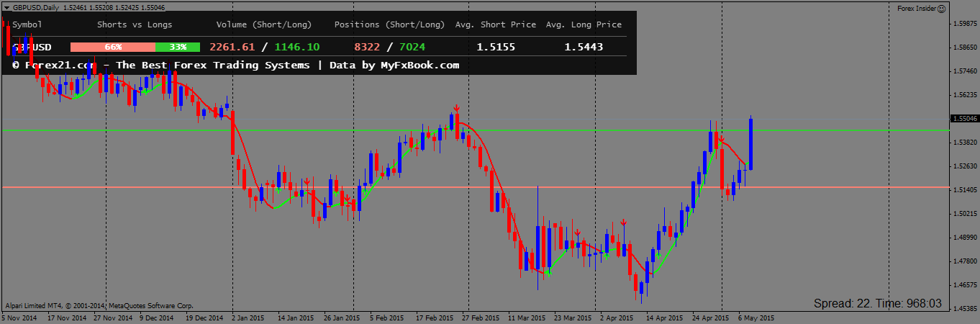Click the average short price 1.5155

point(496,47)
